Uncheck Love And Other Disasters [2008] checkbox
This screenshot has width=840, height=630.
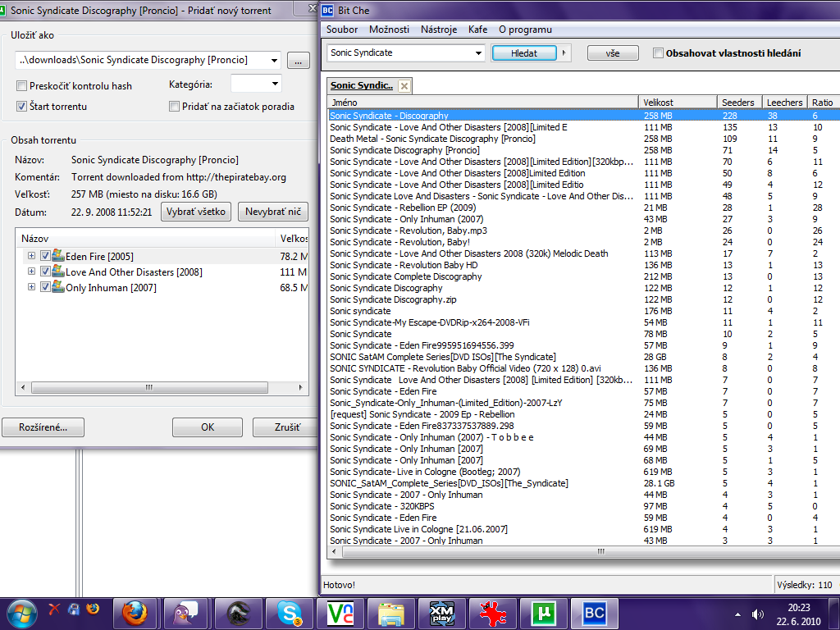tap(46, 272)
